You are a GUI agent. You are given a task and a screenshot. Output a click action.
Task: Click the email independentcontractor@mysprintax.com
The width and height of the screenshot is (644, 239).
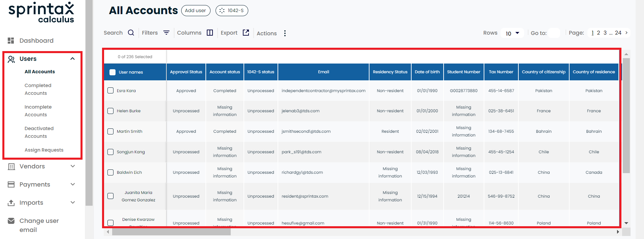[324, 91]
